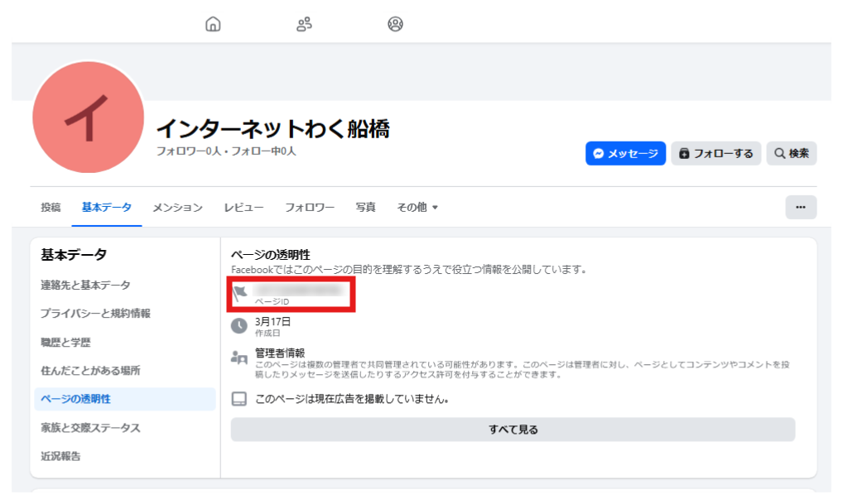This screenshot has height=504, width=843.
Task: Click the flag icon beside ページID
Action: click(239, 294)
